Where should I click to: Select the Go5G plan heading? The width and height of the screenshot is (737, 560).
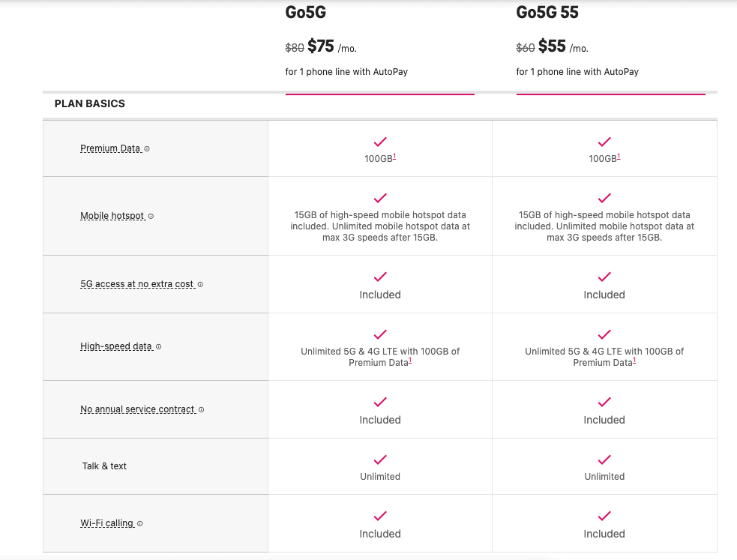[x=306, y=13]
